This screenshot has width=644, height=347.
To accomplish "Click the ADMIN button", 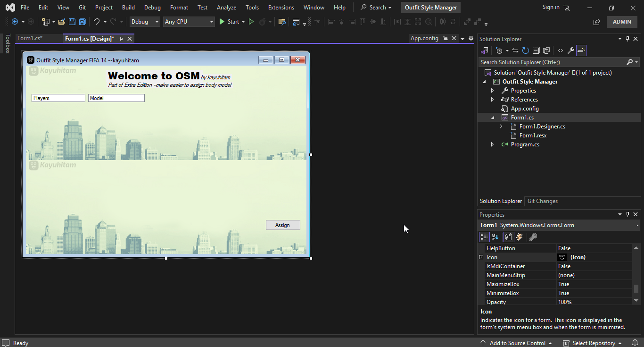I will click(x=622, y=22).
